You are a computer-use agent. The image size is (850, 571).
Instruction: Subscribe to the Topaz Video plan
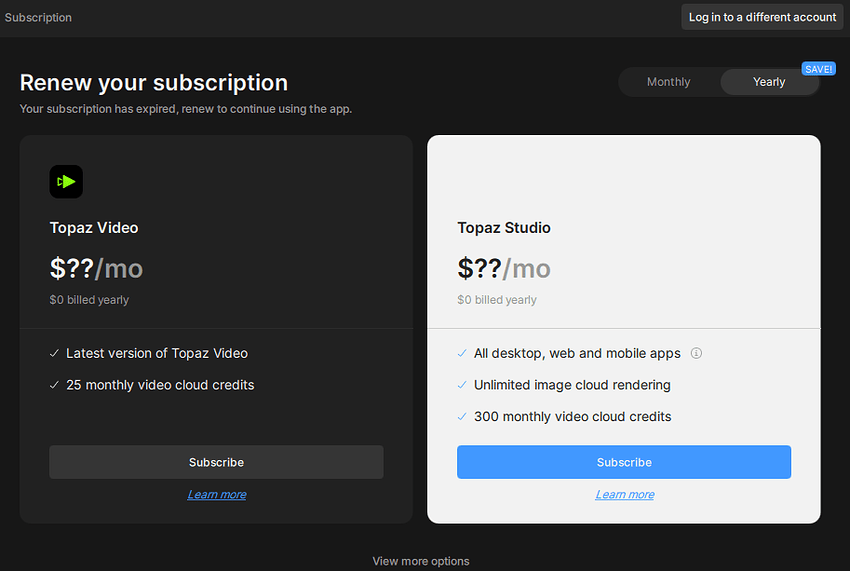click(216, 462)
